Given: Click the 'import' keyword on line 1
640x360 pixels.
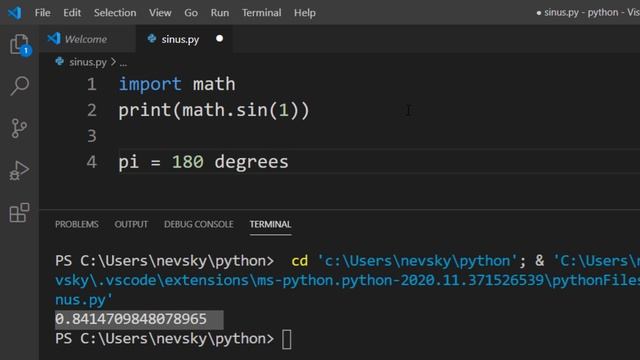Looking at the screenshot, I should pos(150,84).
